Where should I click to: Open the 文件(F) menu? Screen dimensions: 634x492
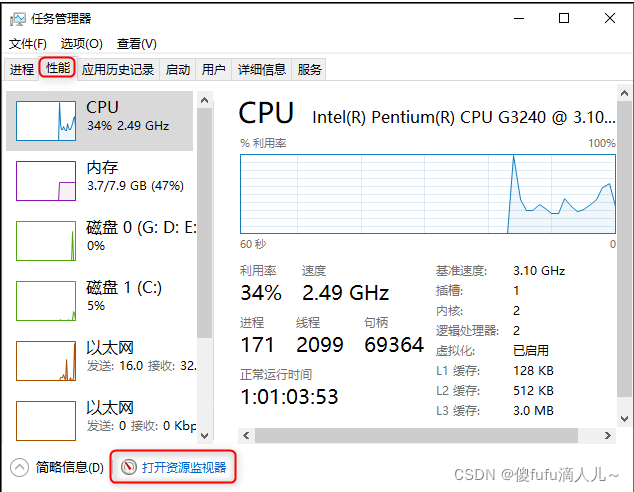tap(28, 44)
